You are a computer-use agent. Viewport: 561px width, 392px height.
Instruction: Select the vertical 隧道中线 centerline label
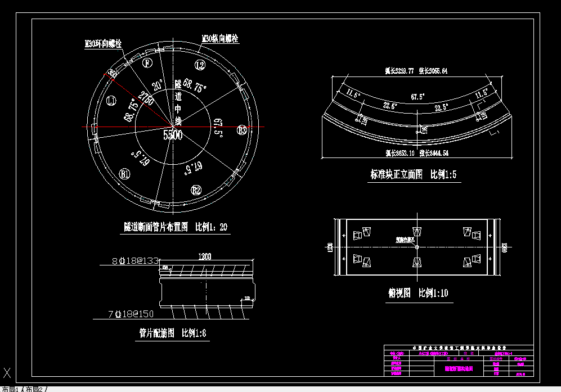coord(178,103)
